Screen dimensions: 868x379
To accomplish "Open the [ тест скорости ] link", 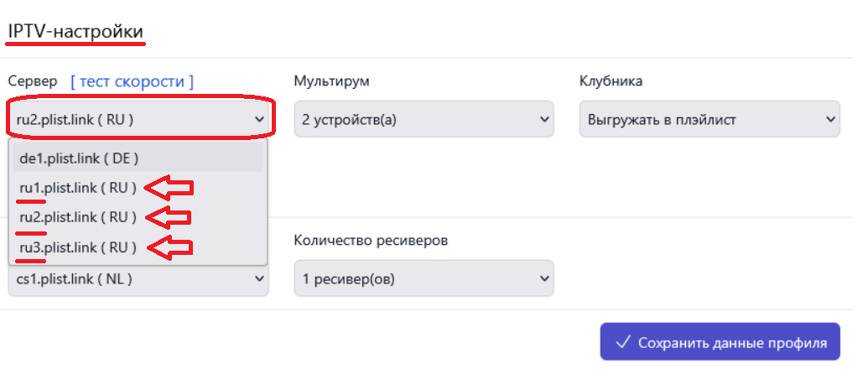I will tap(133, 82).
